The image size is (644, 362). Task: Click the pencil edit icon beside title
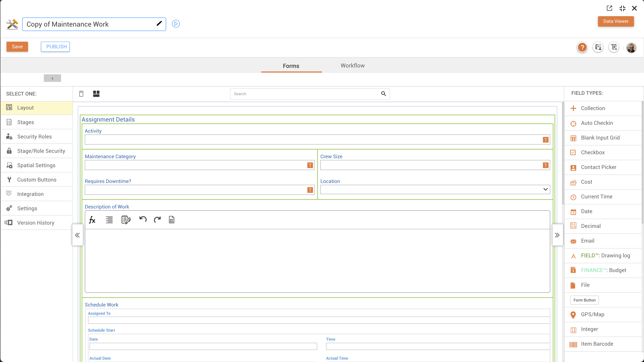(159, 24)
